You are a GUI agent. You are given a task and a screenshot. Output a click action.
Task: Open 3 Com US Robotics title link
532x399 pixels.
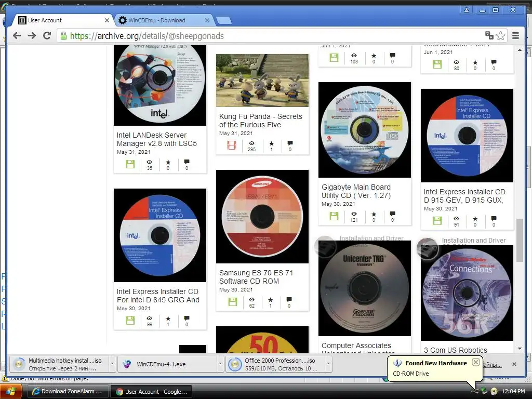point(455,350)
